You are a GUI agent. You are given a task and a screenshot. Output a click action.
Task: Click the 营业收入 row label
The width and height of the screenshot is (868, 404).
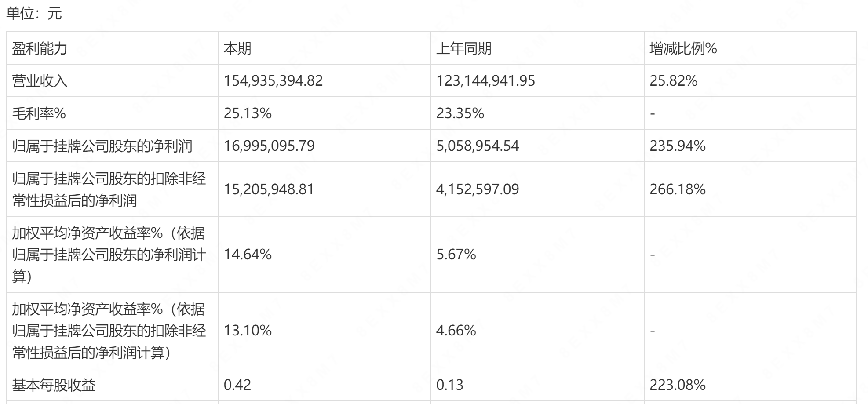pyautogui.click(x=40, y=81)
